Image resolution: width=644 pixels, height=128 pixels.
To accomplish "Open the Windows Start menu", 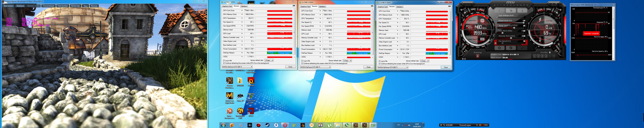I will click(223, 125).
